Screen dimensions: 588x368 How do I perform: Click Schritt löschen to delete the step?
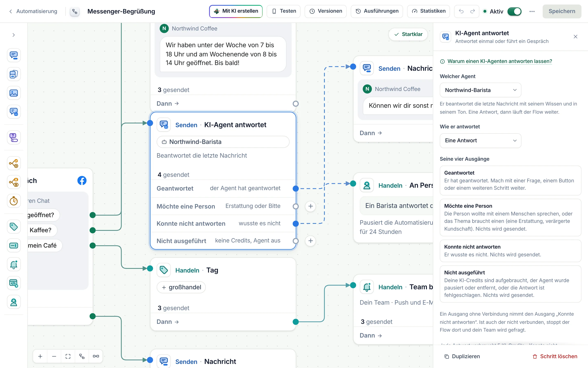[555, 356]
